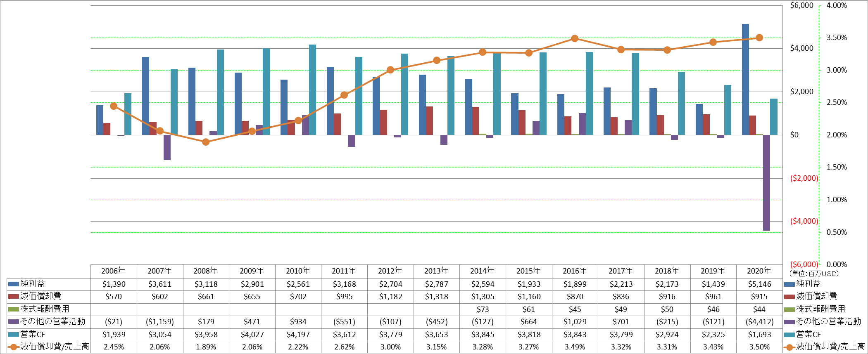Select the 4.00% secondary axis label
The image size is (868, 354).
837,5
